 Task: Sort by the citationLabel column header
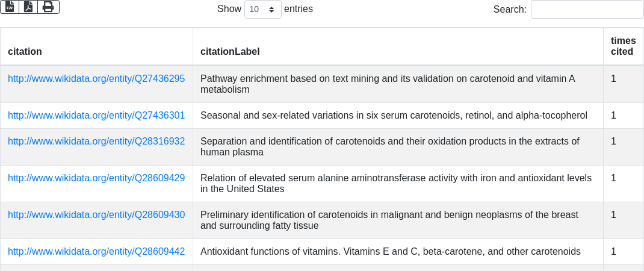[x=230, y=52]
